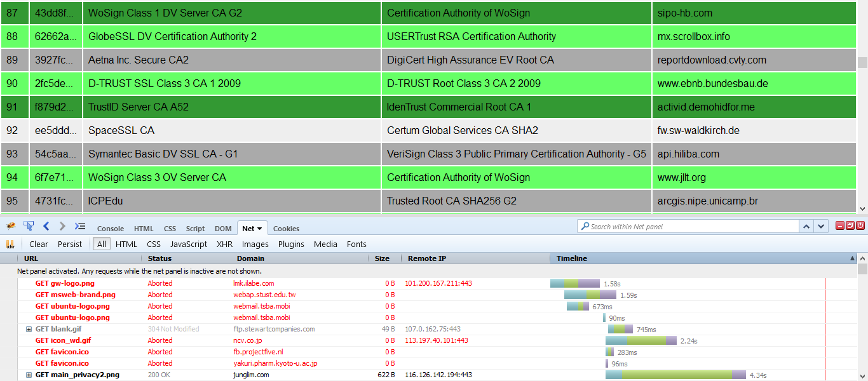Switch to the HTML panel tab

tap(144, 229)
